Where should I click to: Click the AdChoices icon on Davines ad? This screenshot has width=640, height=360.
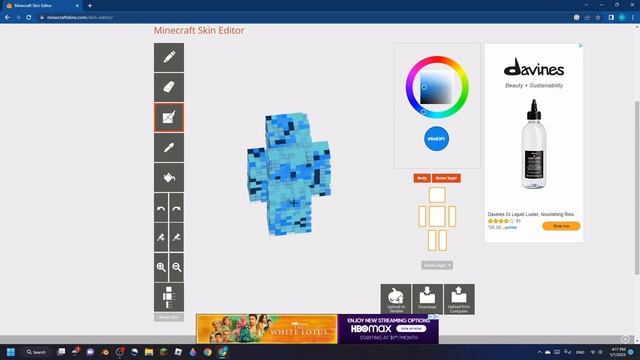[x=581, y=46]
